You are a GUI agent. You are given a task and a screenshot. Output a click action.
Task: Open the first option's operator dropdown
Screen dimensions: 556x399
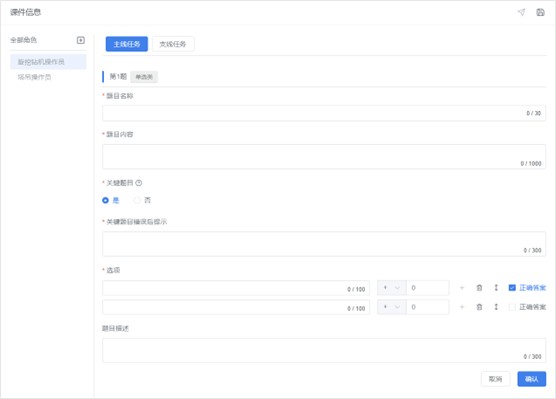[x=392, y=288]
